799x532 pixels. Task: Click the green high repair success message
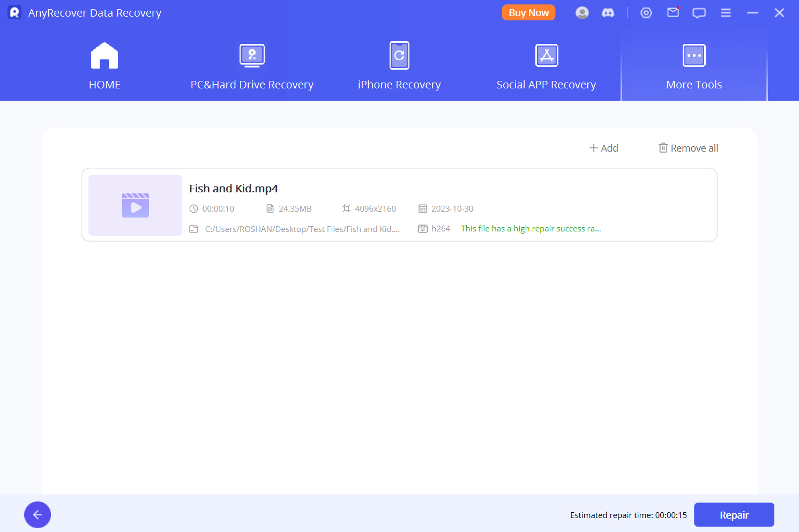tap(531, 229)
